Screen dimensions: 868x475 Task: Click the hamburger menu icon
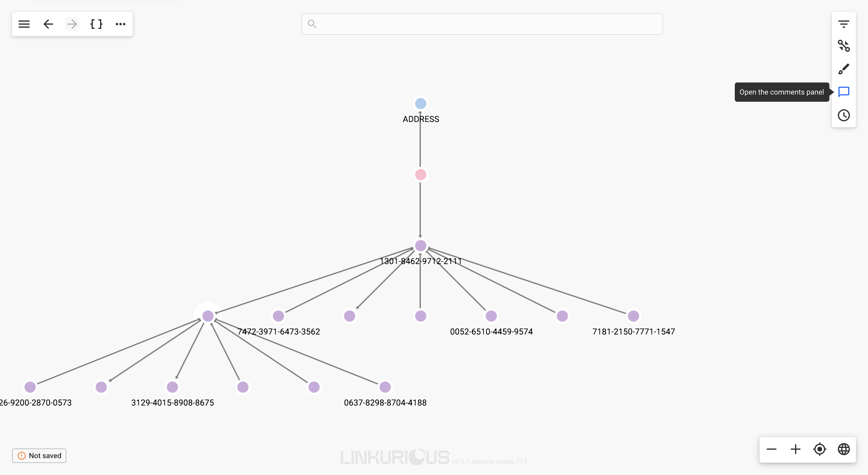pos(24,24)
